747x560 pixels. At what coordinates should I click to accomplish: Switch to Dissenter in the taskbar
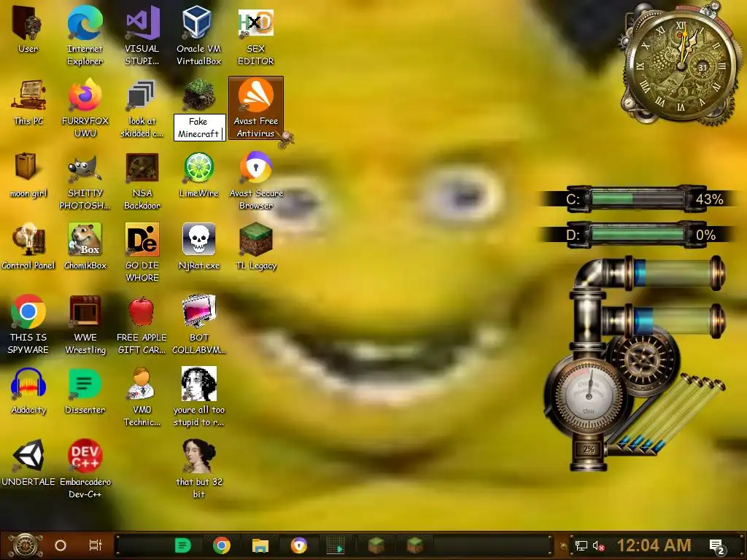[183, 545]
